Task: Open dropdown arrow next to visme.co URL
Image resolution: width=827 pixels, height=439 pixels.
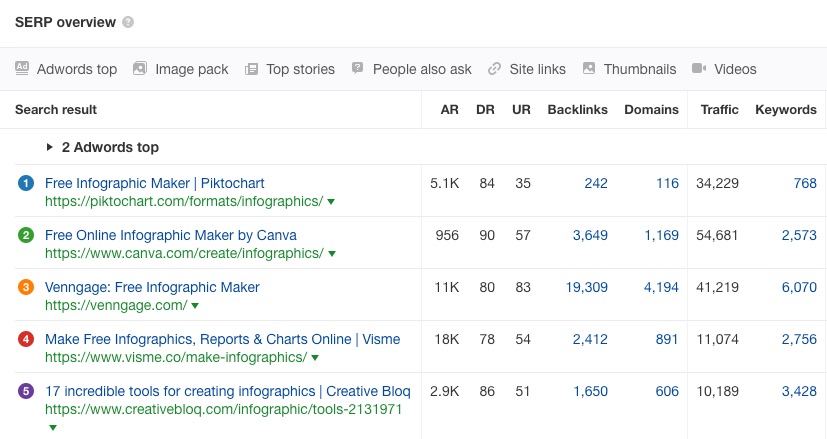Action: click(x=315, y=358)
